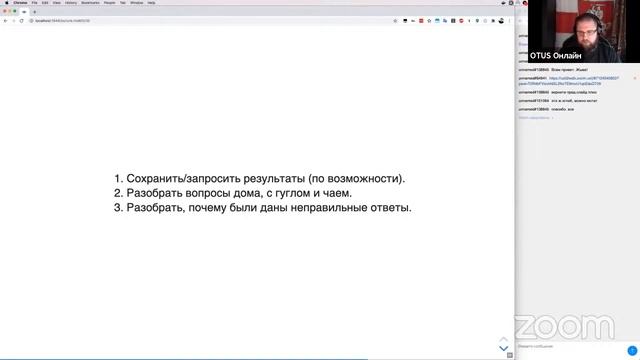The width and height of the screenshot is (640, 360).
Task: Click slide text 'Разобрать вопросы дома'
Action: [x=194, y=193]
